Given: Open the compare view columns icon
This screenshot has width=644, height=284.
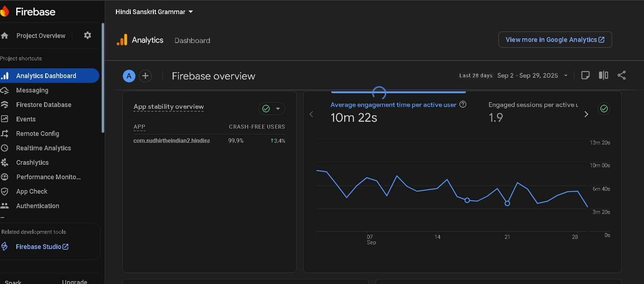Looking at the screenshot, I should pos(603,76).
